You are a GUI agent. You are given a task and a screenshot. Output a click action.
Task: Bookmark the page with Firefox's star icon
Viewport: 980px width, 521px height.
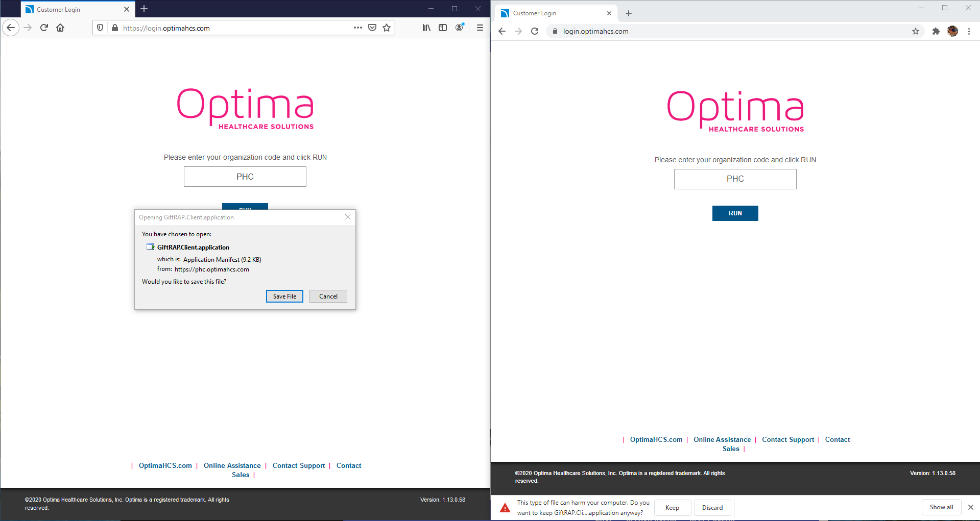(387, 28)
